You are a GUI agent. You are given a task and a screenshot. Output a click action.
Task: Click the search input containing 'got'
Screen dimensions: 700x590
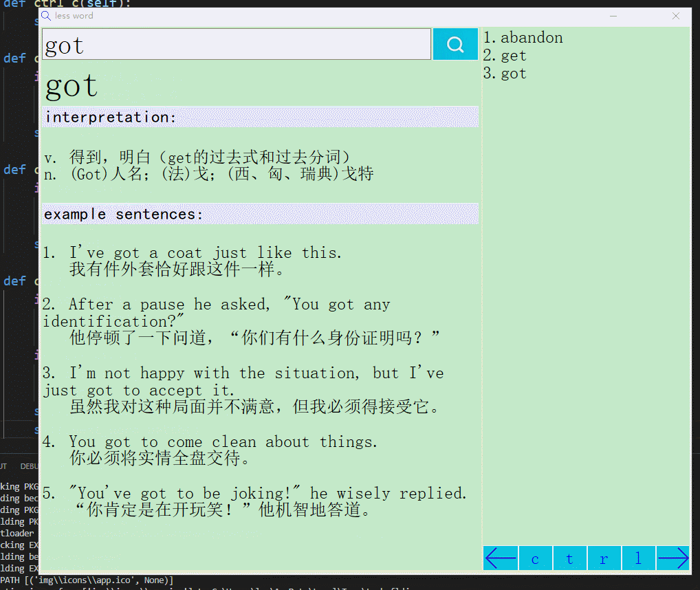[237, 44]
